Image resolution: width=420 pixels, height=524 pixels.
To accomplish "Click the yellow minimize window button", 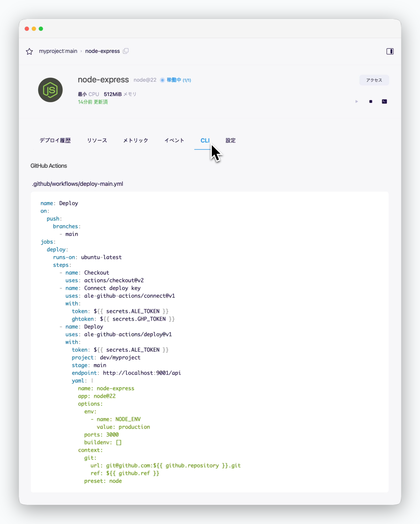I will [x=34, y=29].
